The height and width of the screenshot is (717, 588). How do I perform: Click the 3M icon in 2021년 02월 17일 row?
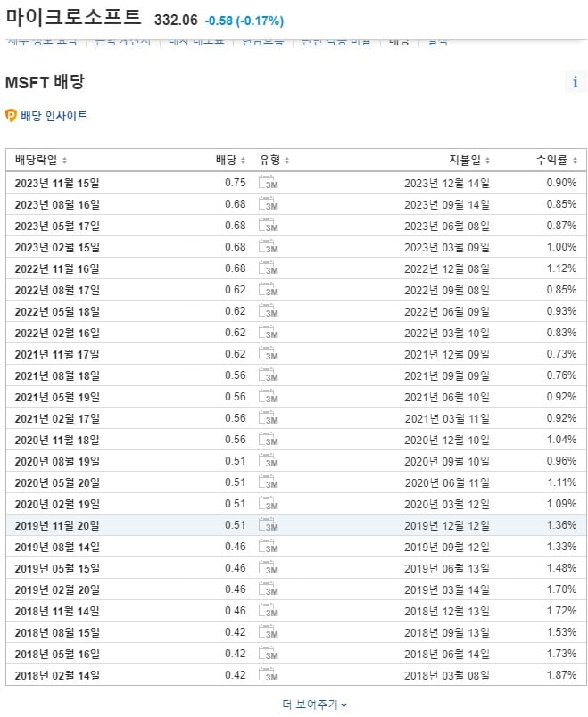(269, 418)
